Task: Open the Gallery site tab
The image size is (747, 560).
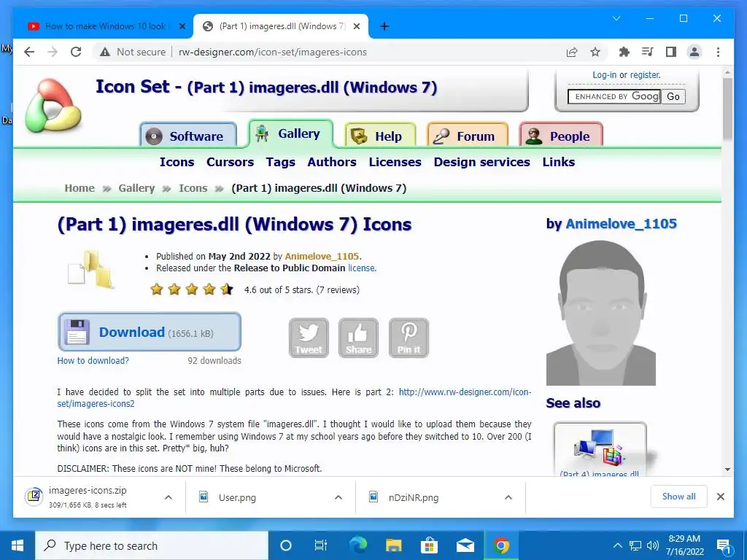Action: point(290,133)
